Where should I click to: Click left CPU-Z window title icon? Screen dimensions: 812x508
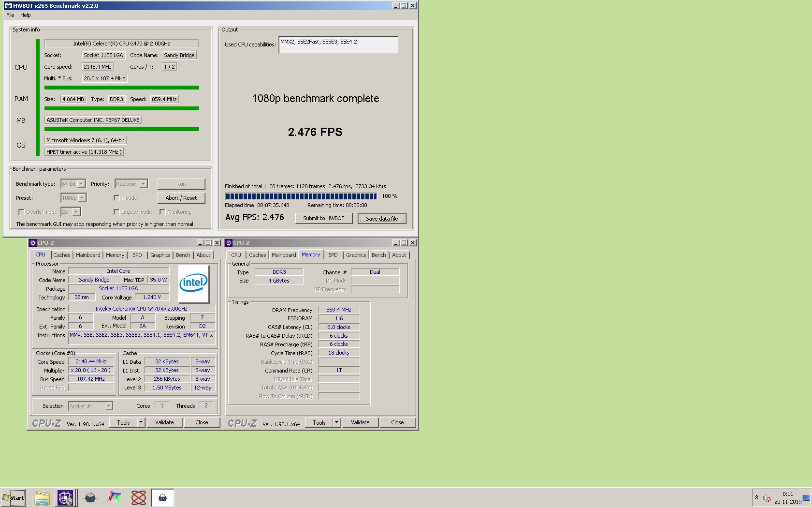pos(32,243)
